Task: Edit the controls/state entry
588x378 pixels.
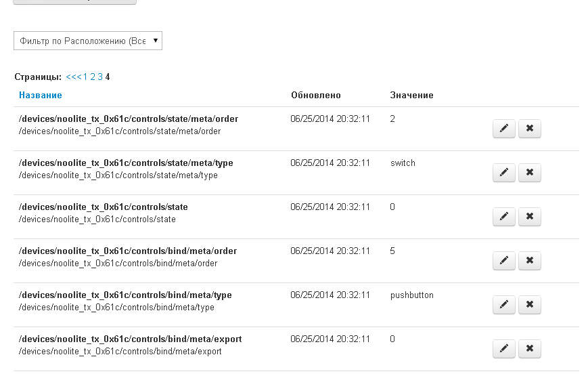Action: pyautogui.click(x=503, y=217)
